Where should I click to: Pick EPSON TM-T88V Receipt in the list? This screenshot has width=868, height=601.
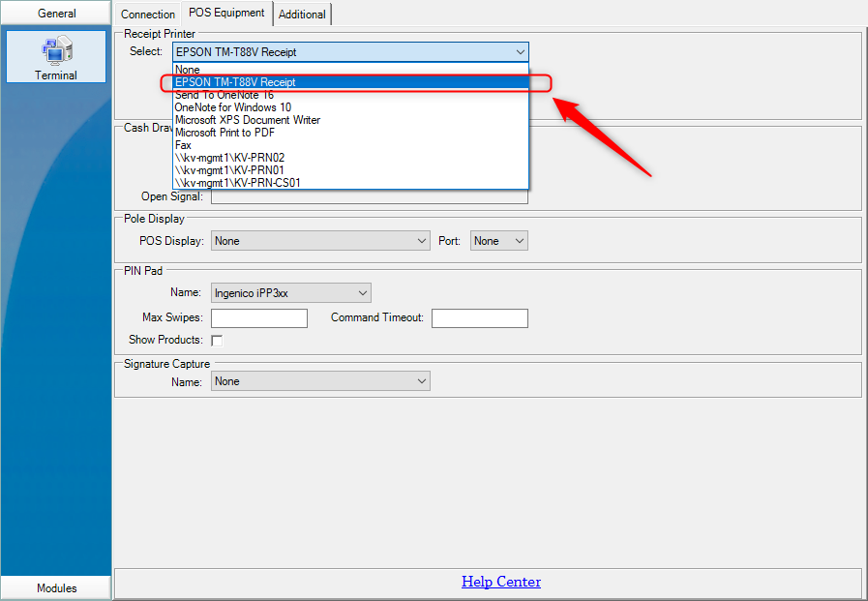(350, 82)
